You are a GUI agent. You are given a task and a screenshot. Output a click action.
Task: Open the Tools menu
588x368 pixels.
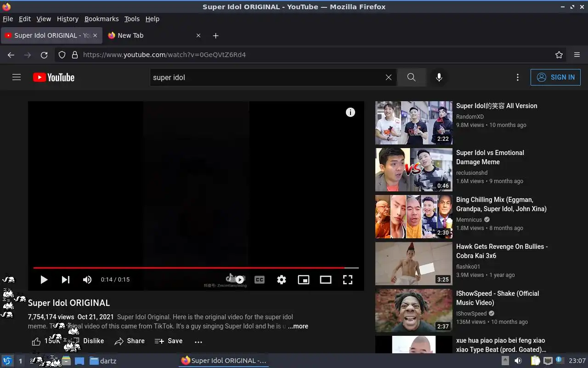click(132, 19)
